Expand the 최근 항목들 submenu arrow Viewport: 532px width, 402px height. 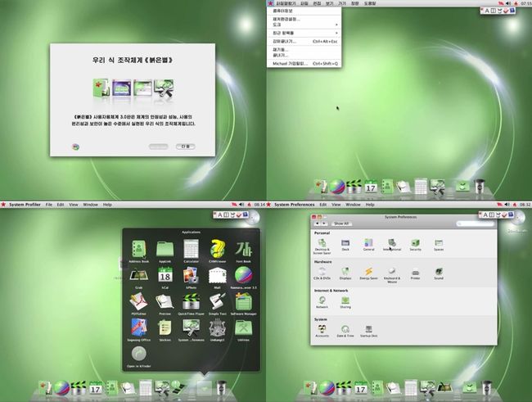[336, 33]
